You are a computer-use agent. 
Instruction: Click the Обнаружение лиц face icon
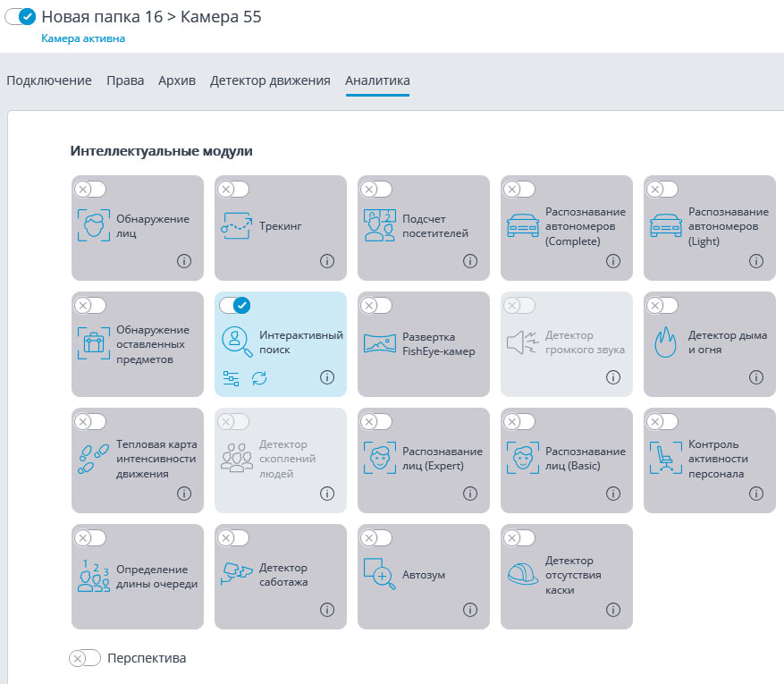click(93, 225)
